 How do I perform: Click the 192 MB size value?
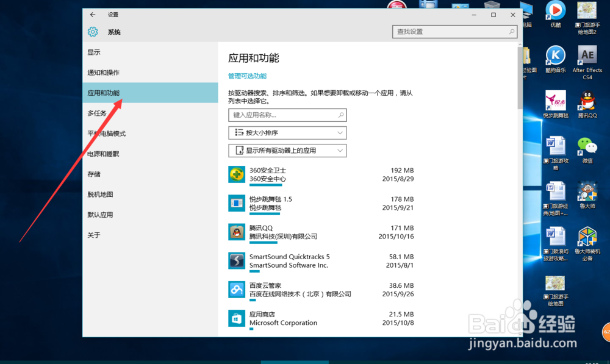pos(402,170)
